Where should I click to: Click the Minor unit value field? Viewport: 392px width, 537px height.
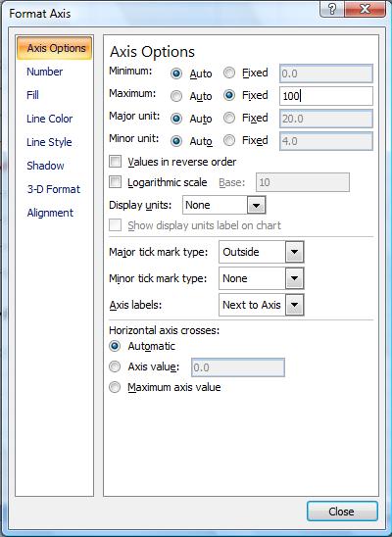(326, 141)
